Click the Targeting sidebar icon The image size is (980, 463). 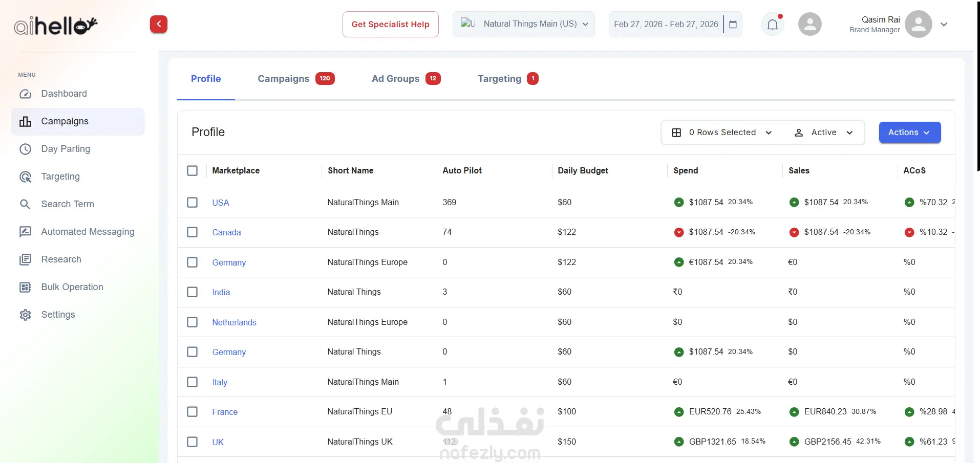point(25,177)
